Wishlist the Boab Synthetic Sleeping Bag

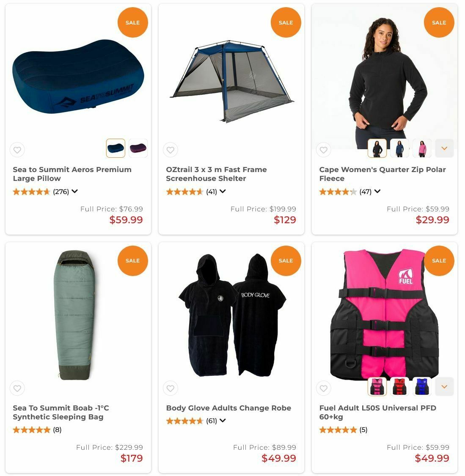tap(17, 388)
